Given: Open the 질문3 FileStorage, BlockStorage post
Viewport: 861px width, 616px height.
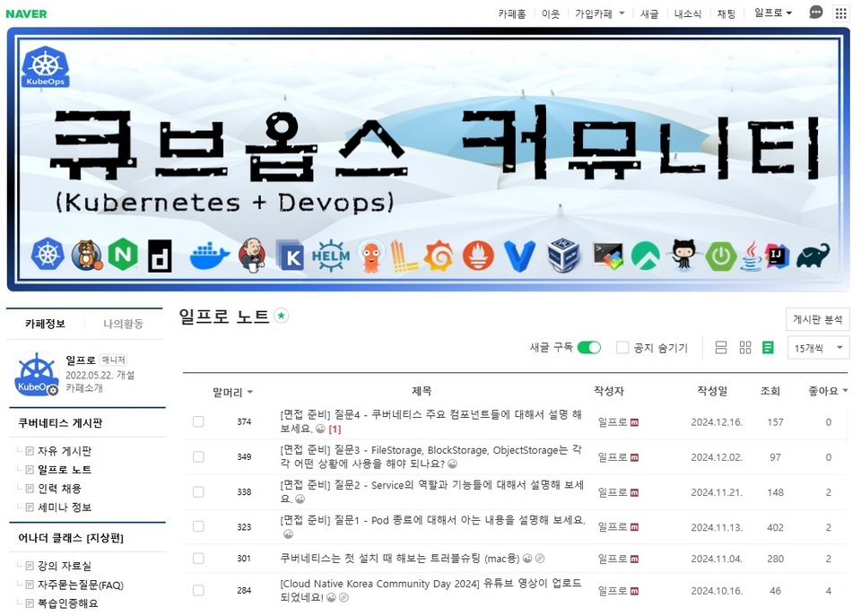Looking at the screenshot, I should pos(430,456).
